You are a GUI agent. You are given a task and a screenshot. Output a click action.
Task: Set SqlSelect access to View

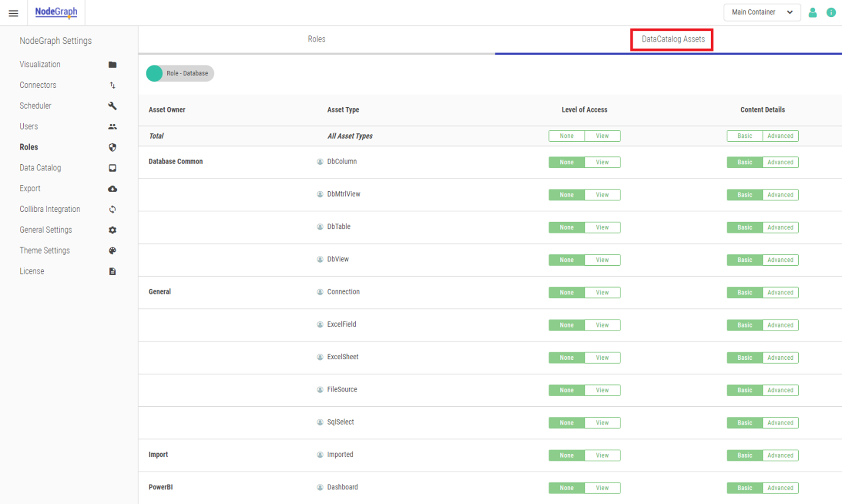(x=602, y=423)
